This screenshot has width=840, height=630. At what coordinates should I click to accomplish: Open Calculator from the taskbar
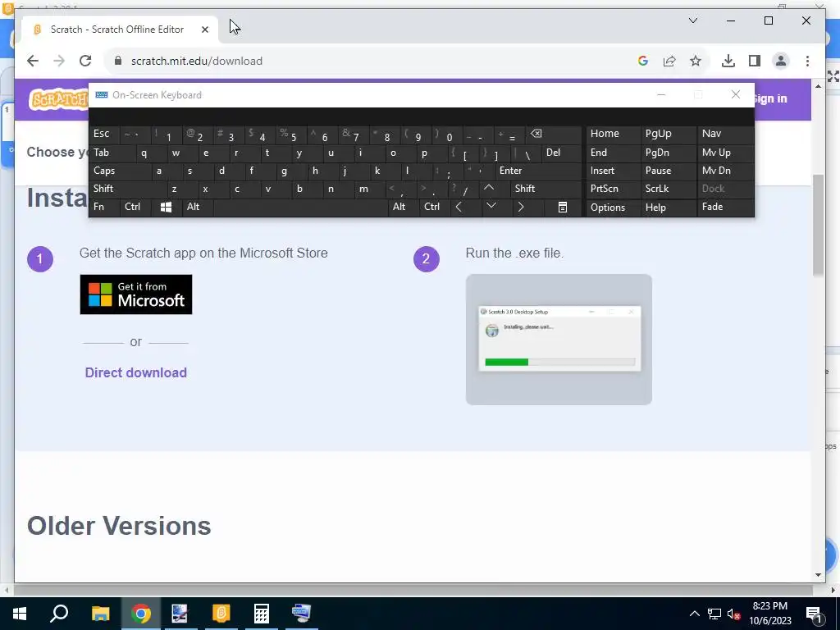click(x=261, y=614)
